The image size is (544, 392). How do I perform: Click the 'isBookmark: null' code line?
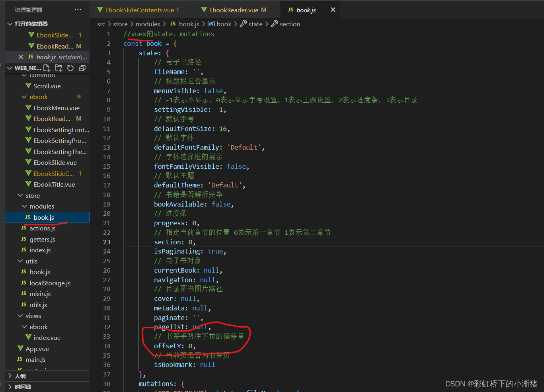tap(185, 365)
